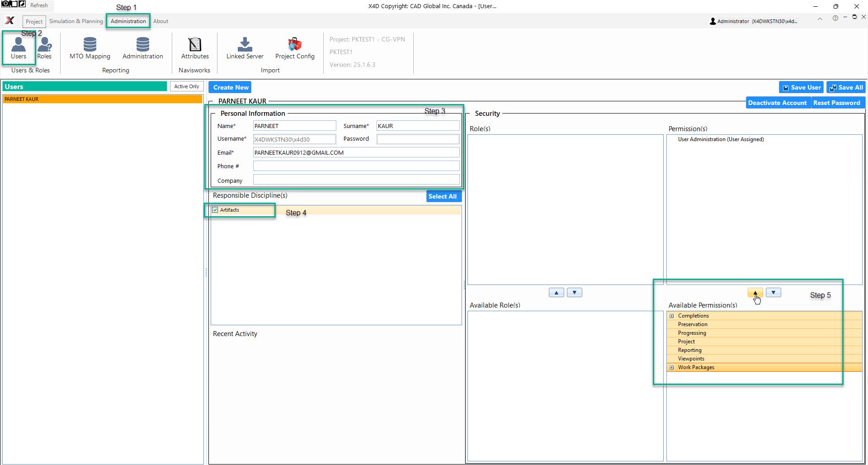Click the Save User button
This screenshot has width=868, height=465.
tap(801, 87)
